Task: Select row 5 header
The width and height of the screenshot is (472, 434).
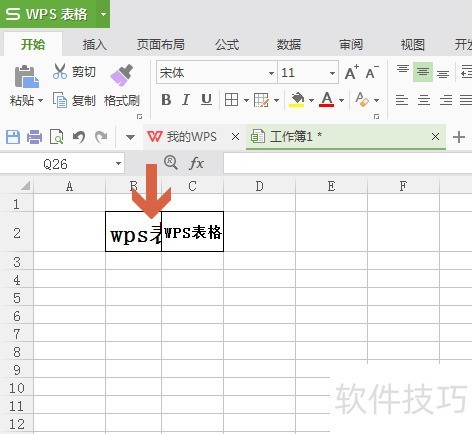Action: 17,297
